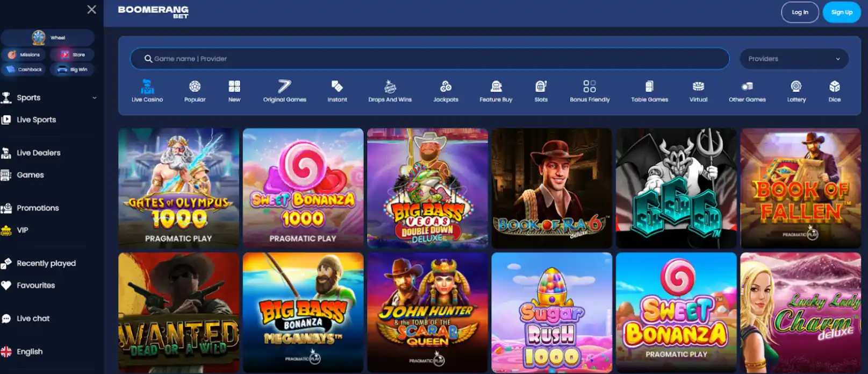Launch Big Bass Vegas Double Down Deluxe
The width and height of the screenshot is (868, 374).
(x=427, y=188)
